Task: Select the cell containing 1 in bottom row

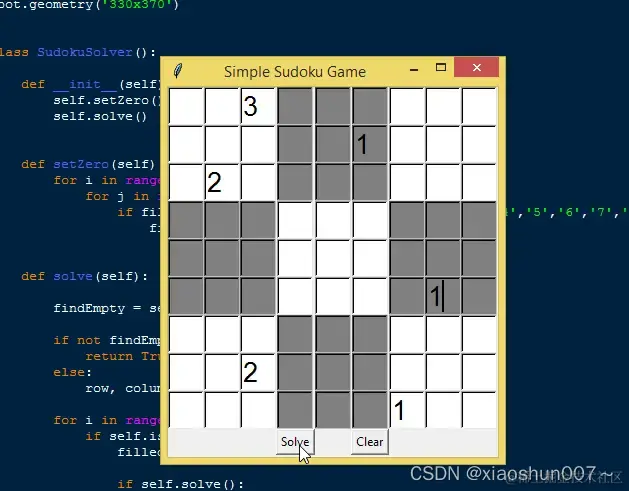Action: (407, 410)
